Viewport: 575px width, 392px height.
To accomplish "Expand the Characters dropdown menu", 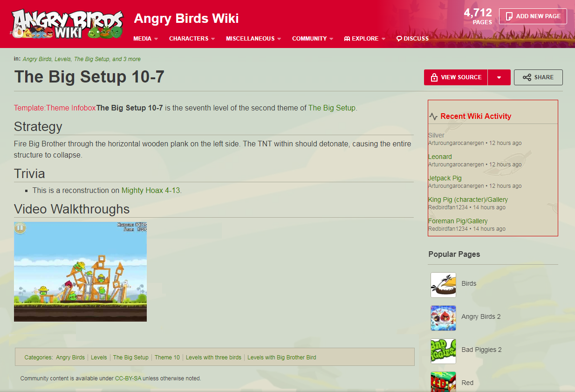I will click(192, 39).
